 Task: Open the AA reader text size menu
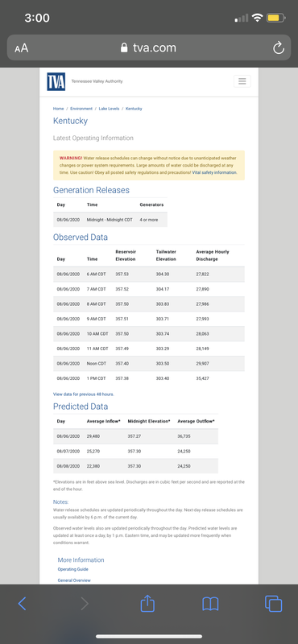22,48
